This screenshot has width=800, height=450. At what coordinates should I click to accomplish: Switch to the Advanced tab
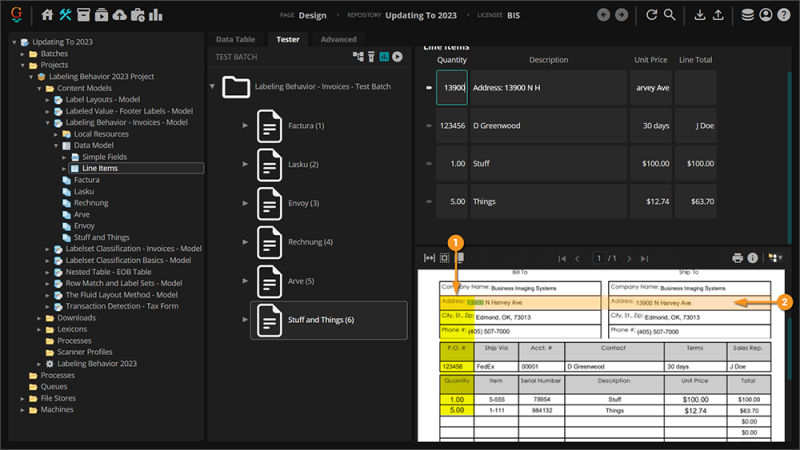338,39
